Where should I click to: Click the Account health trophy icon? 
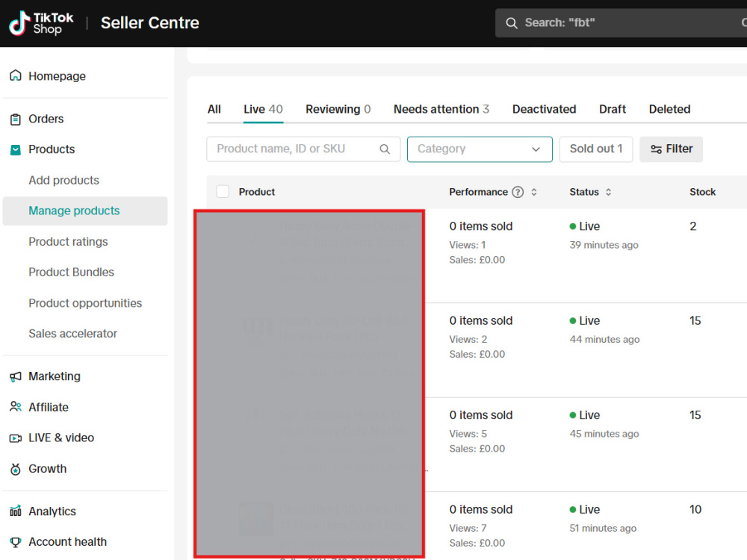tap(16, 542)
